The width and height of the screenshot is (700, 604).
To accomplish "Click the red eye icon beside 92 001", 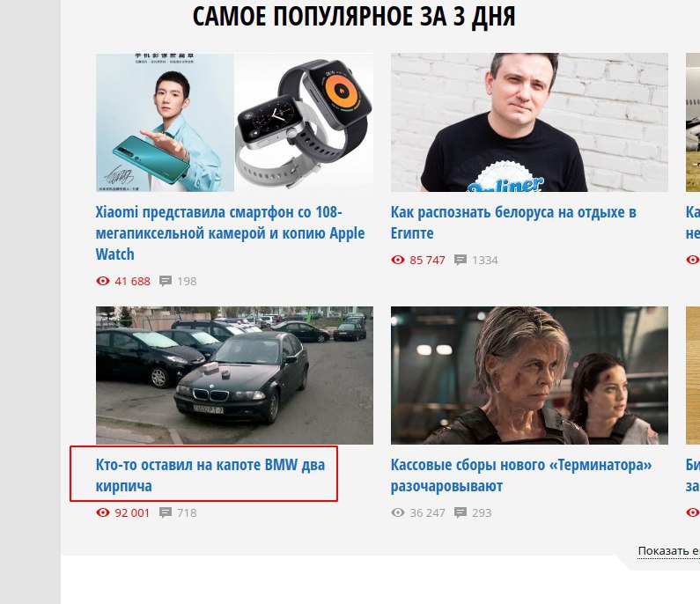I will 103,512.
